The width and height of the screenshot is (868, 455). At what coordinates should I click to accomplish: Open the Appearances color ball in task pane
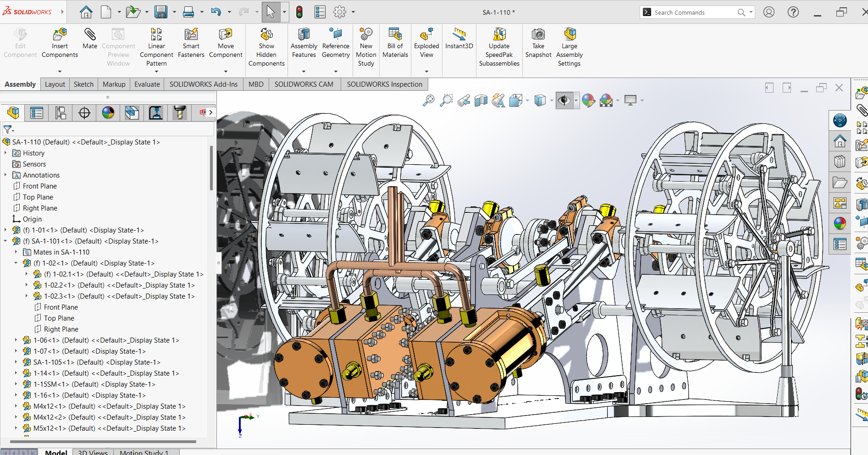pyautogui.click(x=840, y=223)
